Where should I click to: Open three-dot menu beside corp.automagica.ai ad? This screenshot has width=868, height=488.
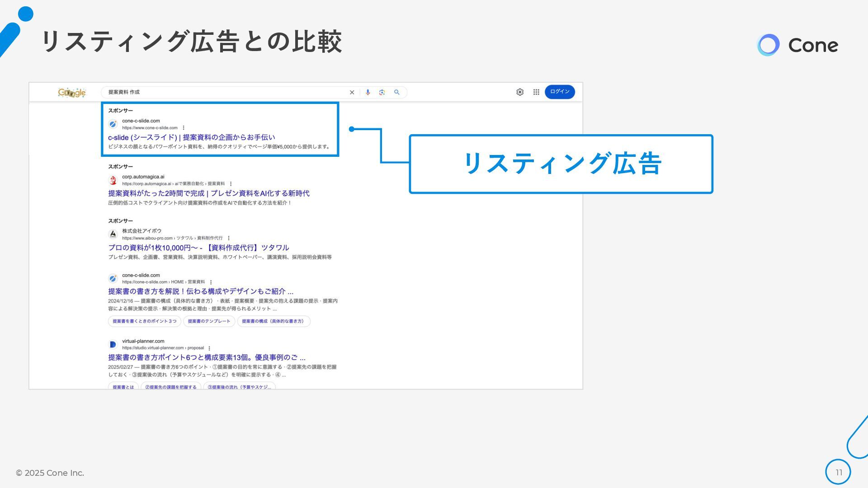coord(231,184)
